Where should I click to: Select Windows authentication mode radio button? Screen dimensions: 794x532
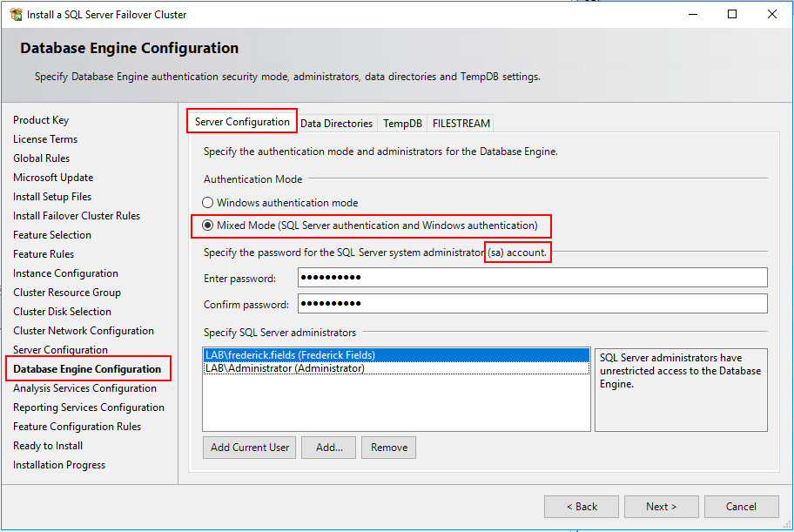[x=207, y=203]
